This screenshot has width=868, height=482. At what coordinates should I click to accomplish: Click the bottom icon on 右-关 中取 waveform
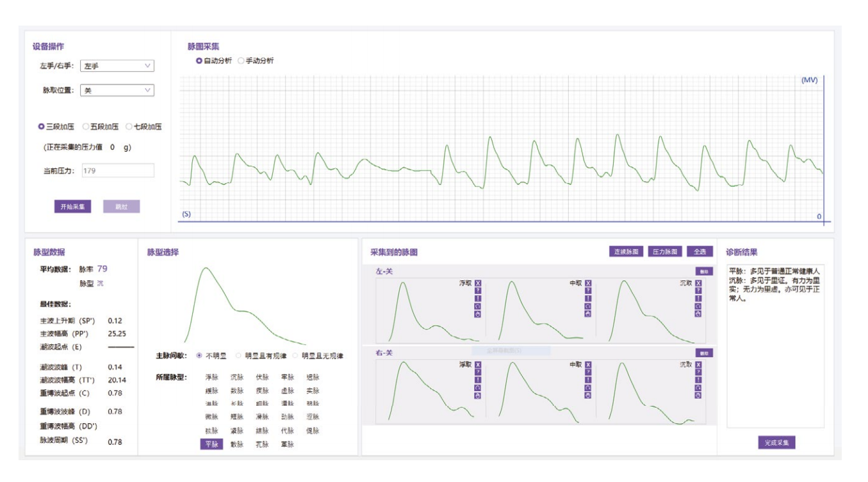588,395
